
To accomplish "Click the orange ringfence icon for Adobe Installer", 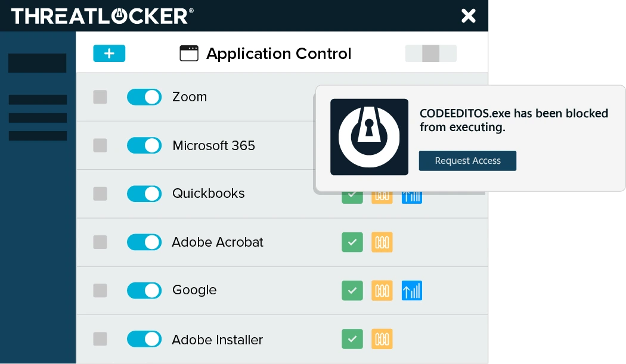I will 382,339.
